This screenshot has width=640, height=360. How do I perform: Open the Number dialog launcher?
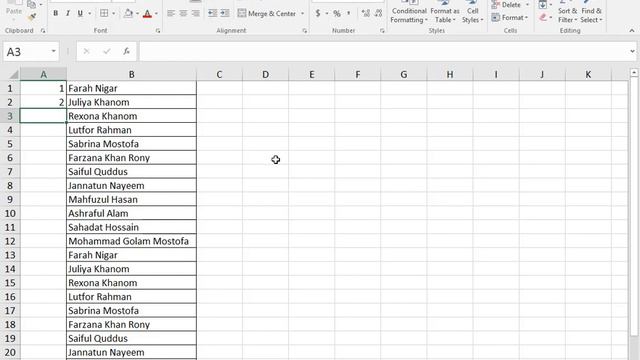point(382,31)
